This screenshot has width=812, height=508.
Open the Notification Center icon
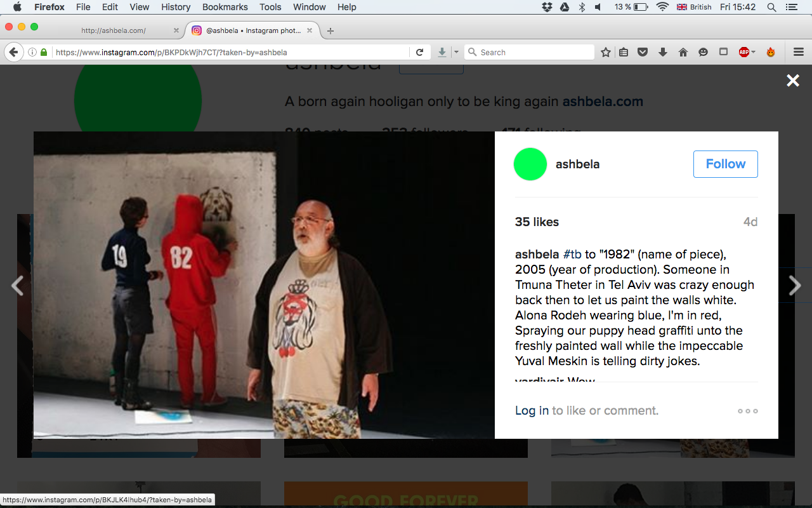790,7
